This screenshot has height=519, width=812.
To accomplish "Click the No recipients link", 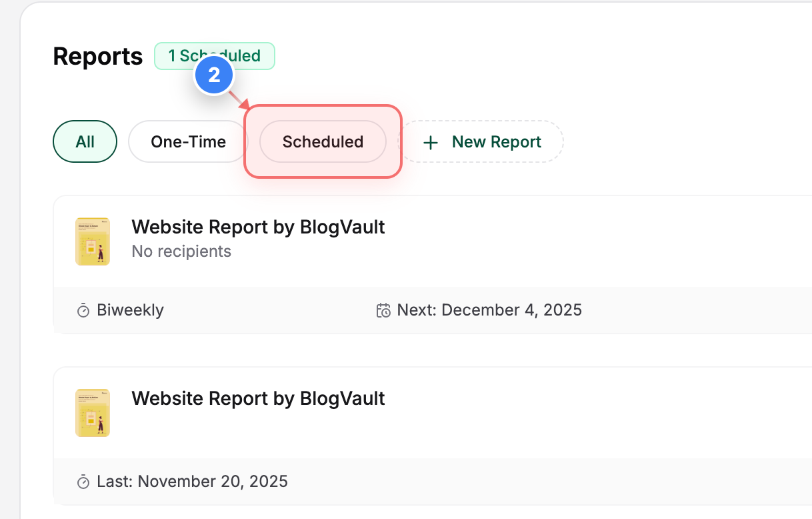I will (x=181, y=251).
